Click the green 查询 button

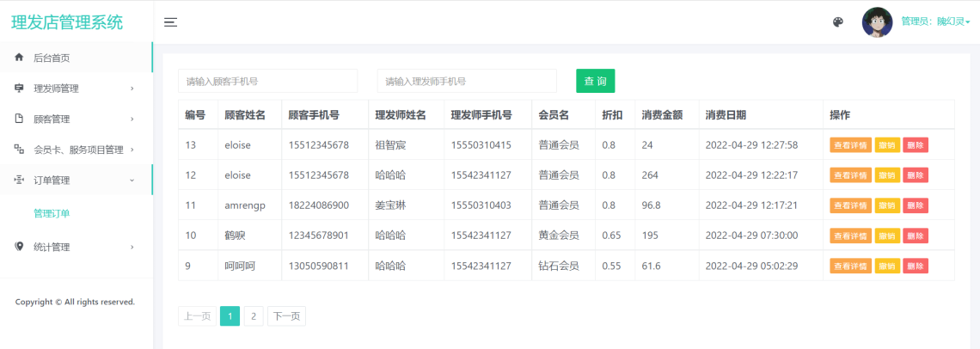pos(595,81)
